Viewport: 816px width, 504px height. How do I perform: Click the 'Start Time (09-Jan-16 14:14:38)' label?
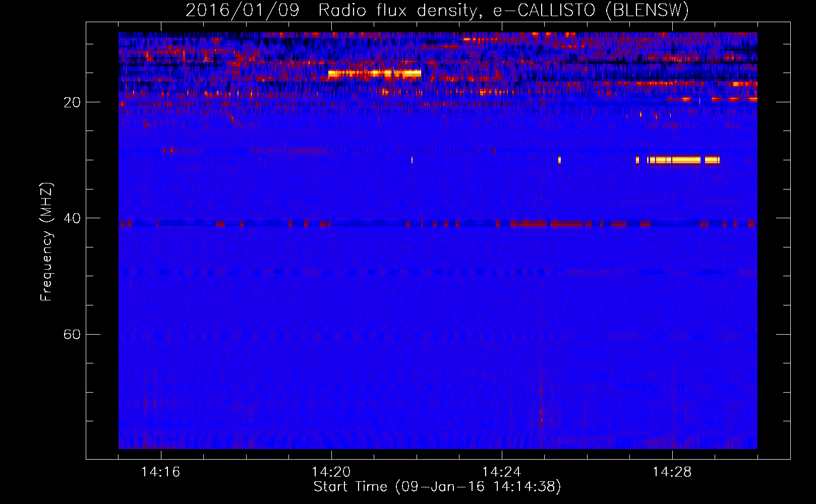(x=437, y=487)
